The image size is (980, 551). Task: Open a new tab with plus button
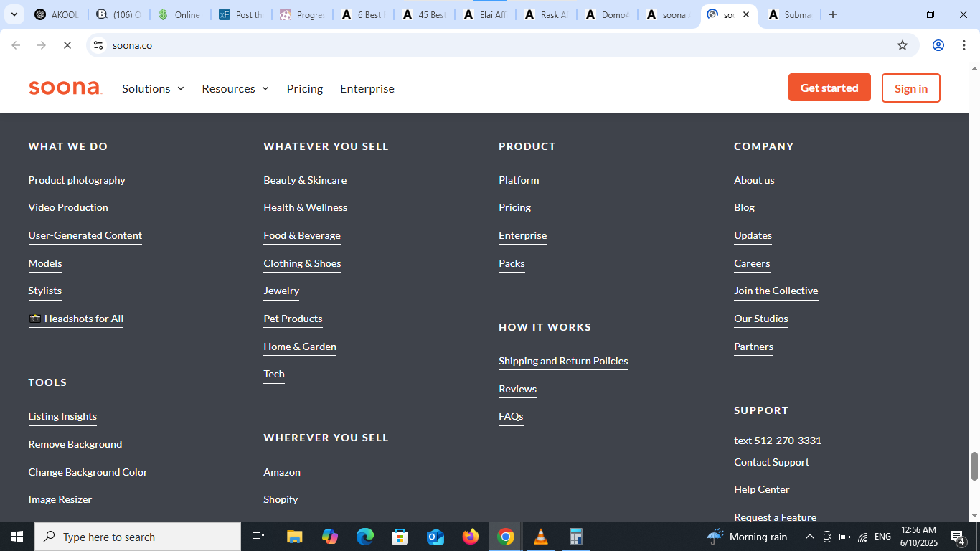[832, 14]
